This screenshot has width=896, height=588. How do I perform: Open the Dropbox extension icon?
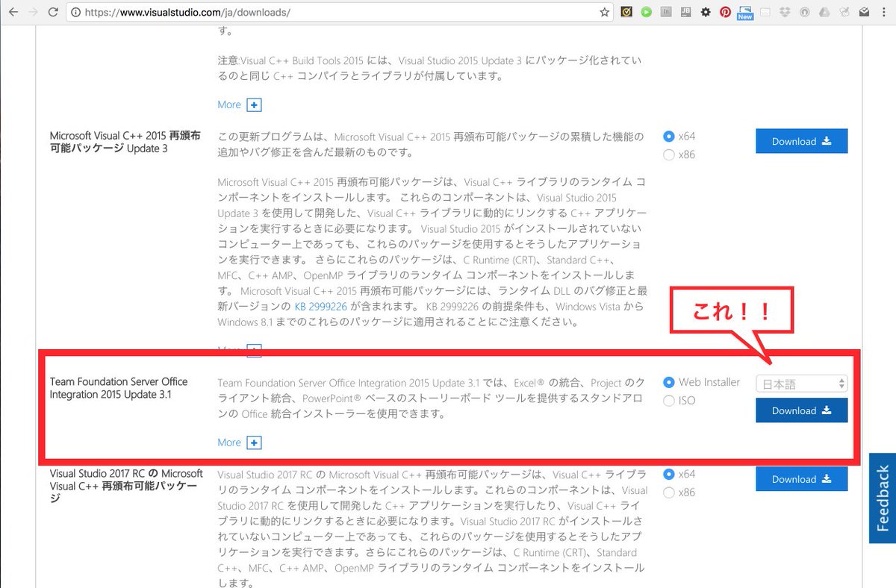(785, 13)
